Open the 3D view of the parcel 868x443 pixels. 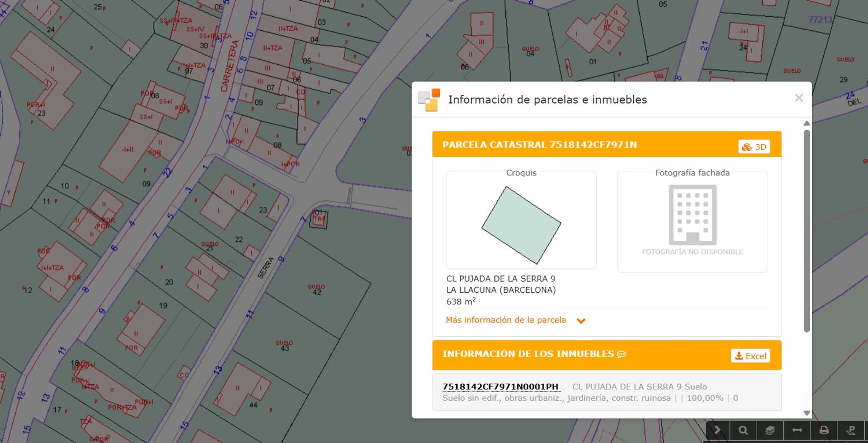point(754,147)
